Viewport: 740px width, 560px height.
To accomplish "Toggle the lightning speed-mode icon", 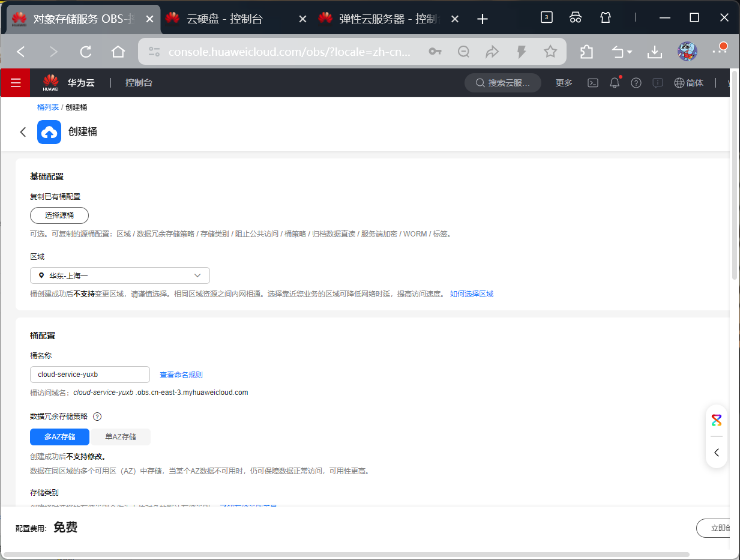I will pos(522,52).
